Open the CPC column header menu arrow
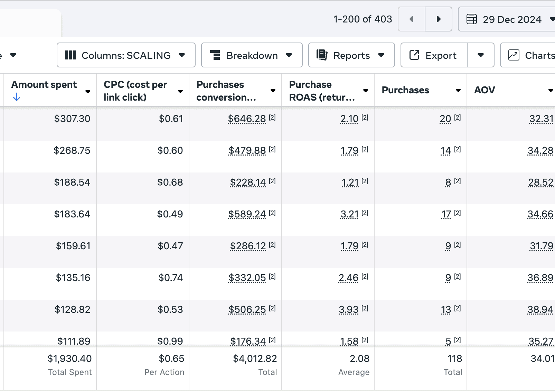Image resolution: width=555 pixels, height=392 pixels. [x=180, y=91]
